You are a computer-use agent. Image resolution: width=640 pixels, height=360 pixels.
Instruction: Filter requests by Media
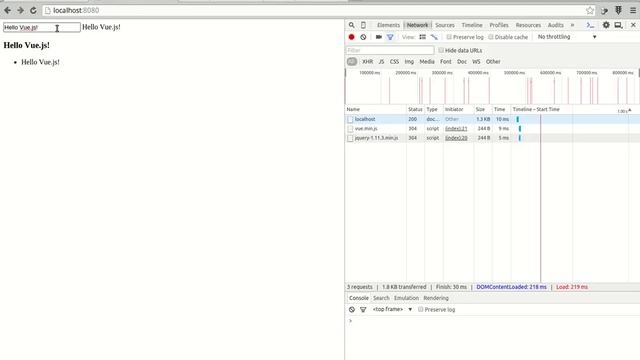point(427,62)
